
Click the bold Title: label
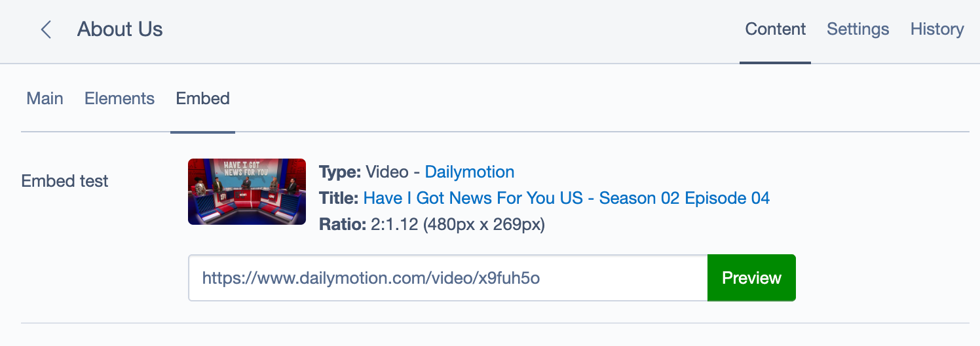click(x=339, y=198)
